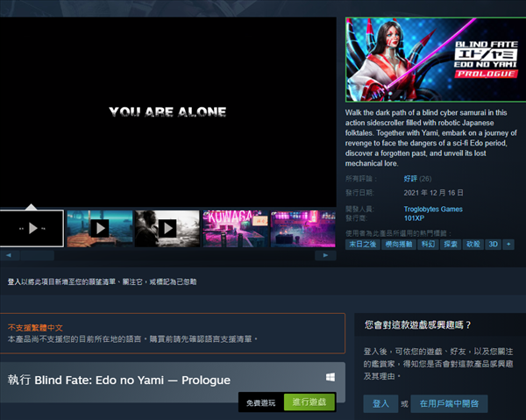Click the thumbnail strip scrollbar handle
The image size is (526, 420).
pos(38,255)
